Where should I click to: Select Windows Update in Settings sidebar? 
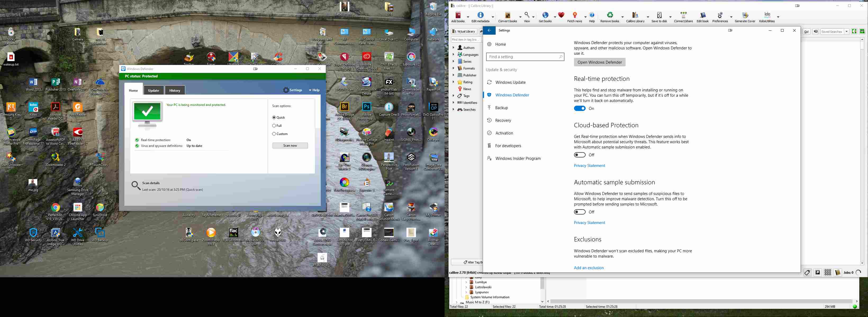[510, 82]
